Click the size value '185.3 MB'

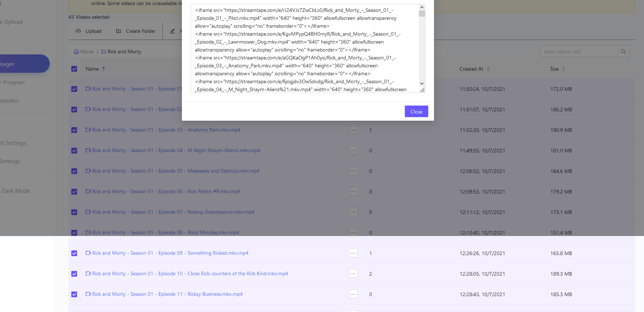tap(561, 294)
